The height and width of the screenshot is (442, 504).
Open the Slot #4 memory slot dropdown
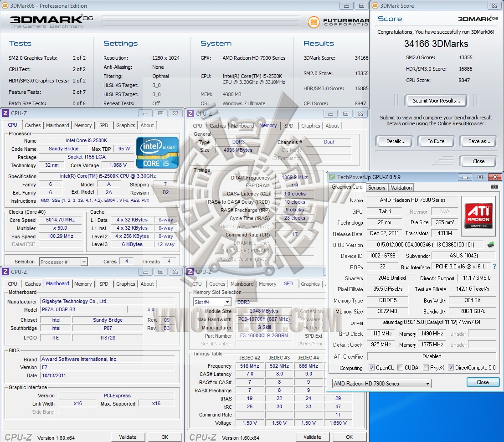(212, 302)
